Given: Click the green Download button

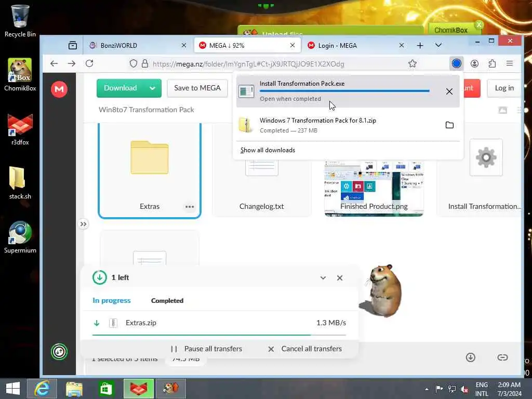Looking at the screenshot, I should click(121, 88).
